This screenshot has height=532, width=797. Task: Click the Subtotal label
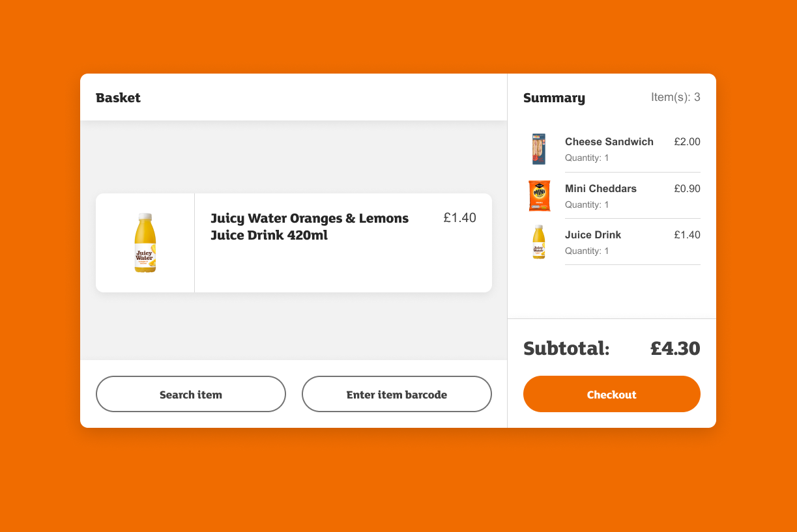(x=566, y=348)
